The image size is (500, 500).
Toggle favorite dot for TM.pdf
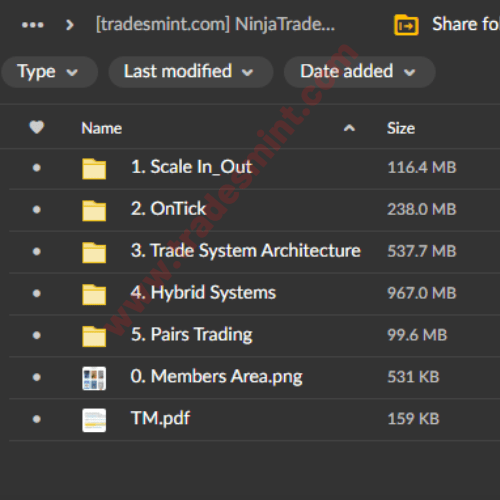[x=37, y=419]
